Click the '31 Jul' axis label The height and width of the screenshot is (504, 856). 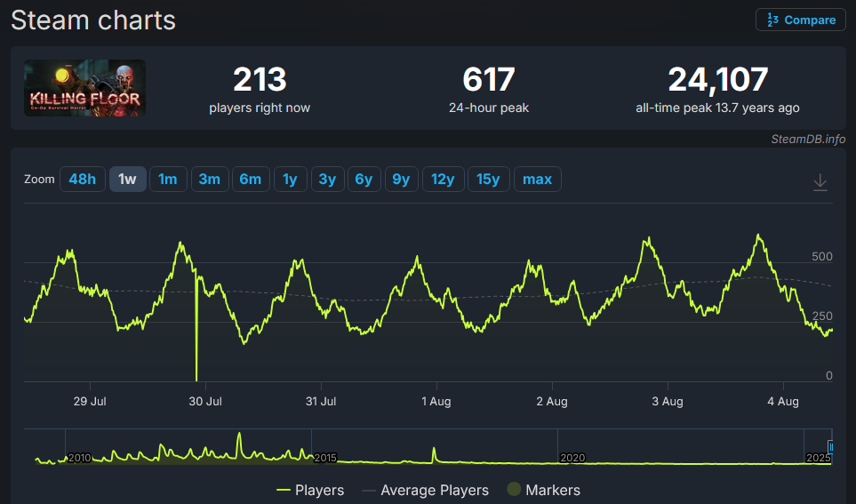tap(321, 402)
